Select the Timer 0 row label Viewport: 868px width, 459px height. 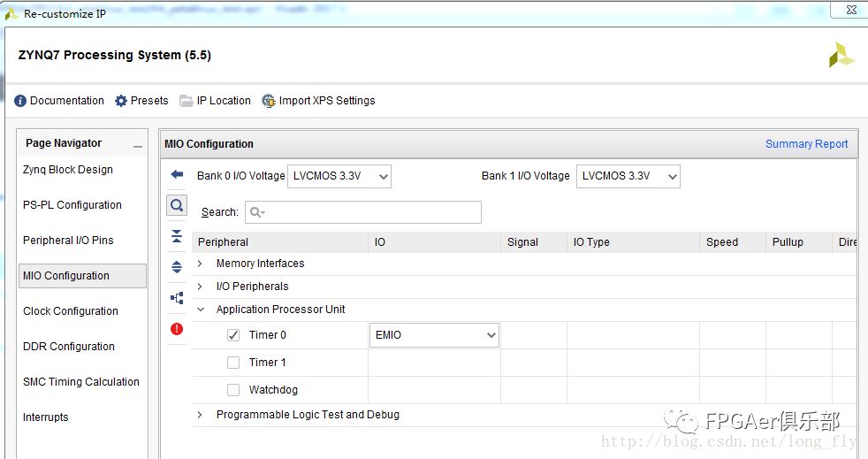coord(268,335)
